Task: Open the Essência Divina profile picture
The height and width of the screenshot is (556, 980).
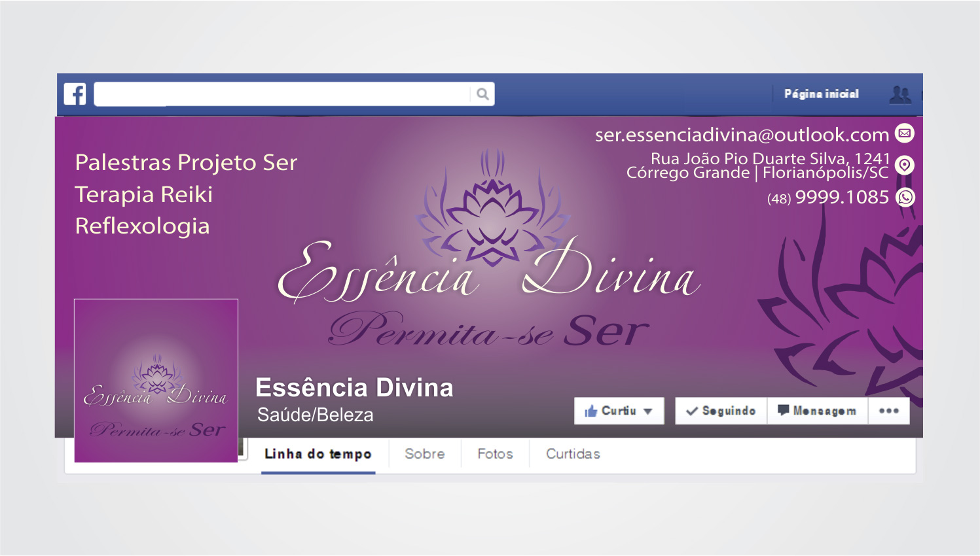Action: [x=156, y=381]
